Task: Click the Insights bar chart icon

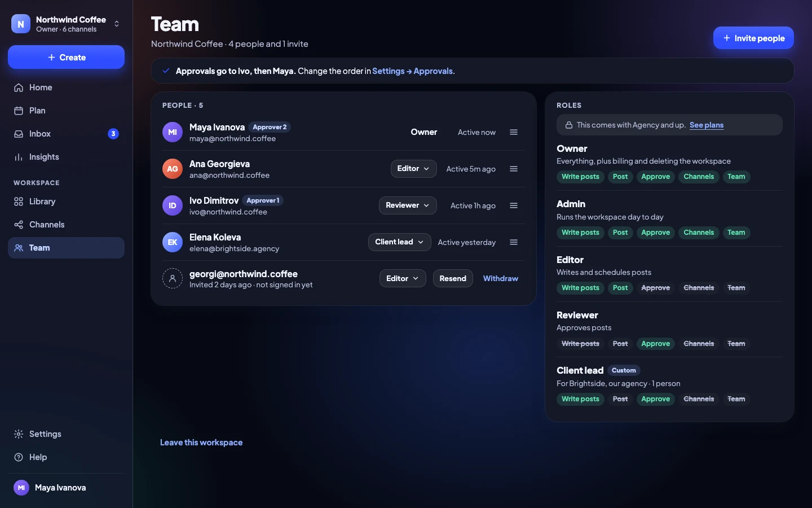Action: click(x=19, y=157)
